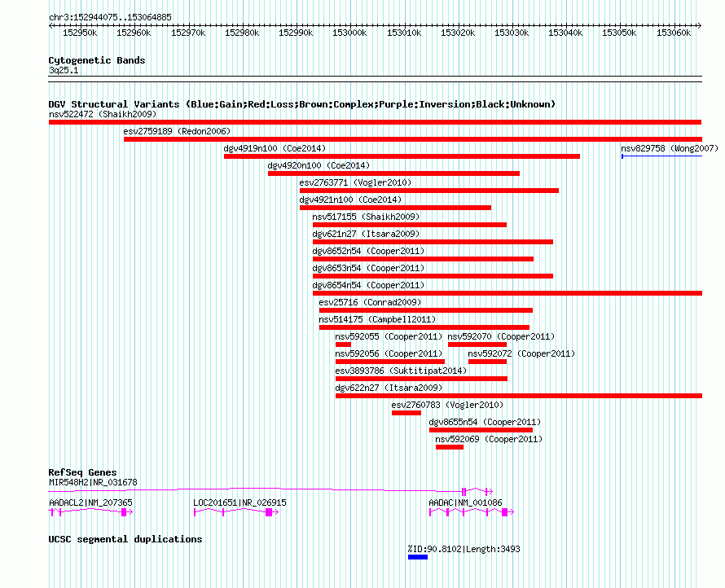Screen dimensions: 725x588
Task: Select dgv622n27 (Itsara2009) variant label
Action: tap(389, 388)
